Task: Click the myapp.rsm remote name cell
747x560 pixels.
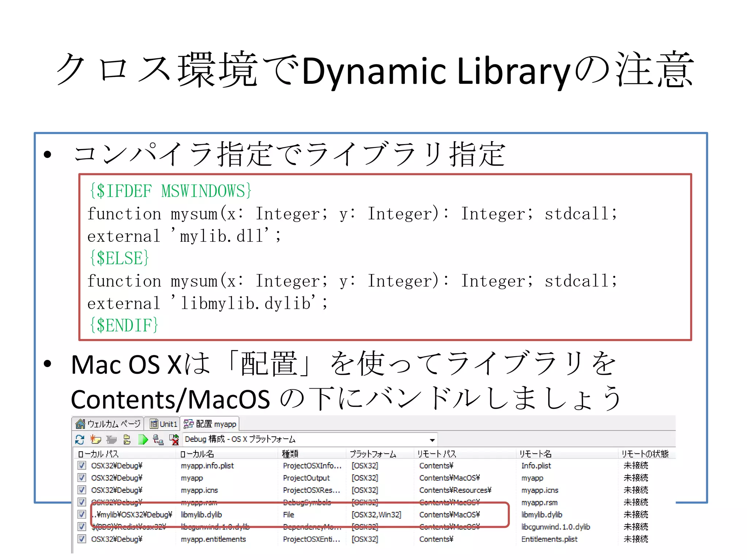Action: tap(539, 502)
